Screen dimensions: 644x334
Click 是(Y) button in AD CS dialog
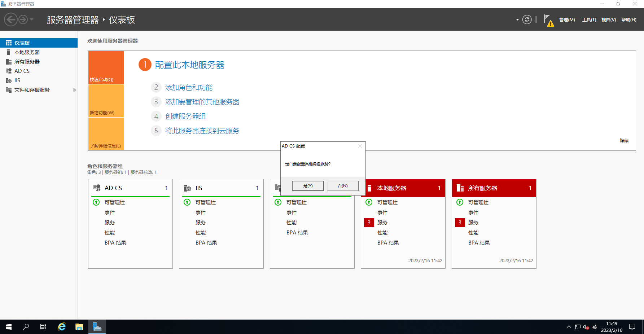(308, 186)
